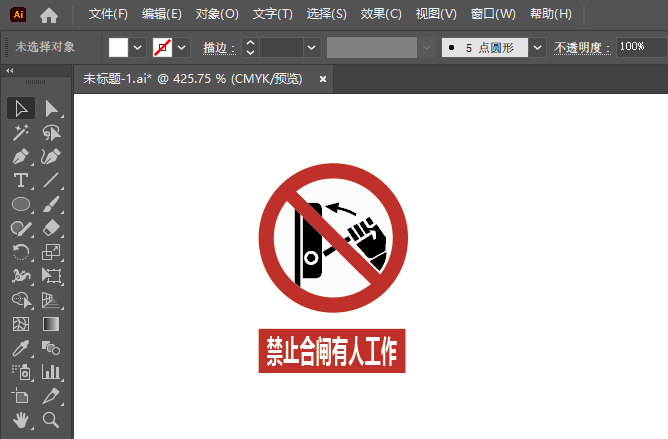The height and width of the screenshot is (439, 668).
Task: Select the Selection tool (black arrow)
Action: 21,108
